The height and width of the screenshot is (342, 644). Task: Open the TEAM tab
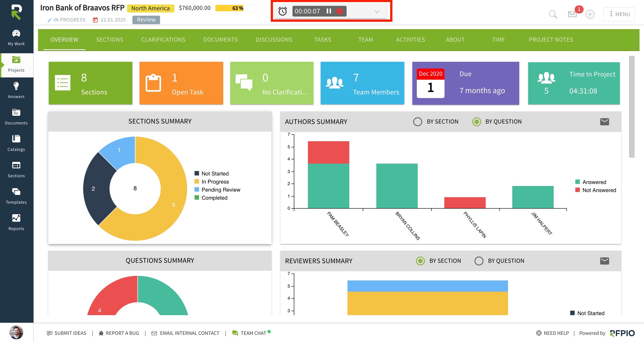[366, 40]
